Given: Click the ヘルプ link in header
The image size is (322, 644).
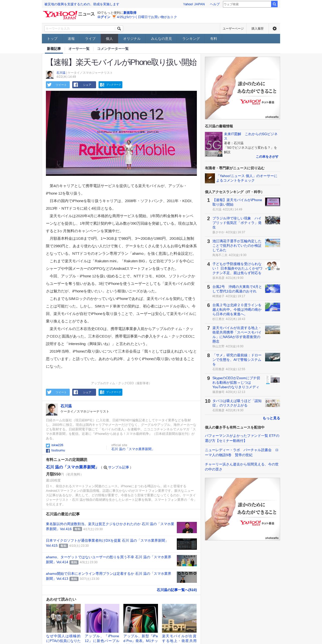Looking at the screenshot, I should 215,4.
